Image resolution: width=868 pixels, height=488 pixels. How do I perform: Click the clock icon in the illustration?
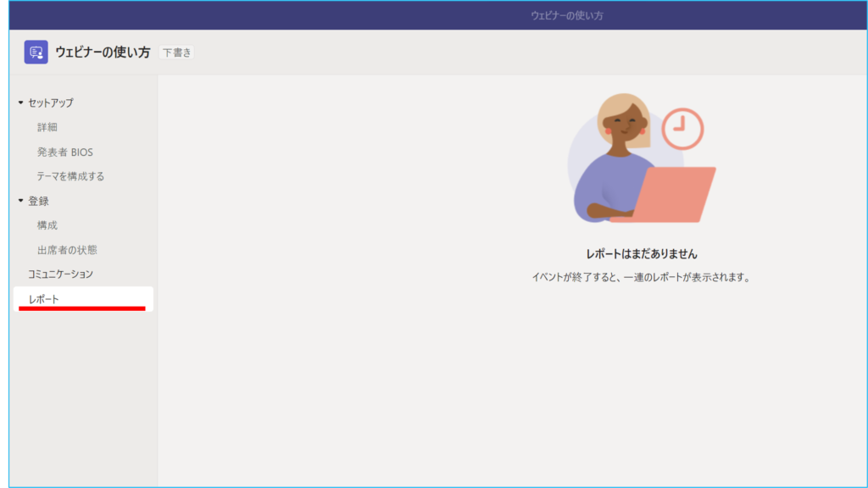682,130
